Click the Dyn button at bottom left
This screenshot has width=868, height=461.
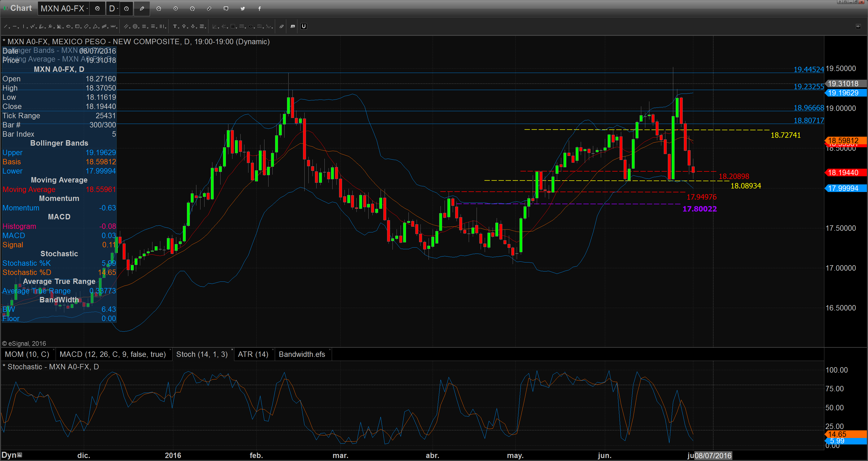[9, 455]
